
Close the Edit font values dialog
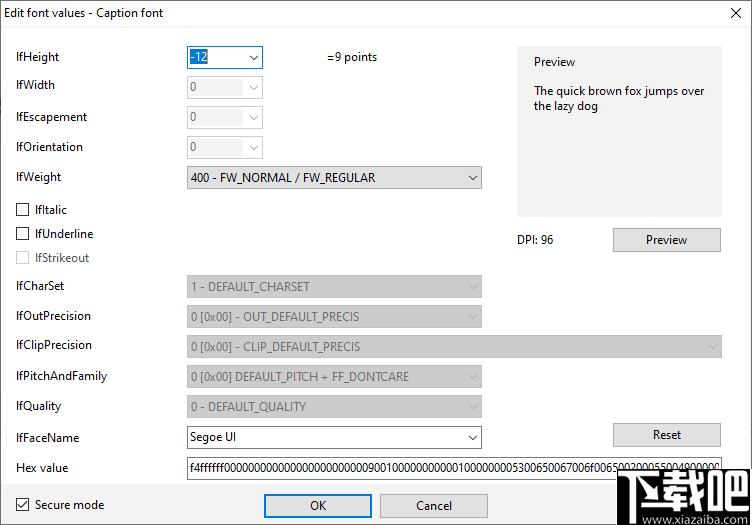click(x=736, y=13)
